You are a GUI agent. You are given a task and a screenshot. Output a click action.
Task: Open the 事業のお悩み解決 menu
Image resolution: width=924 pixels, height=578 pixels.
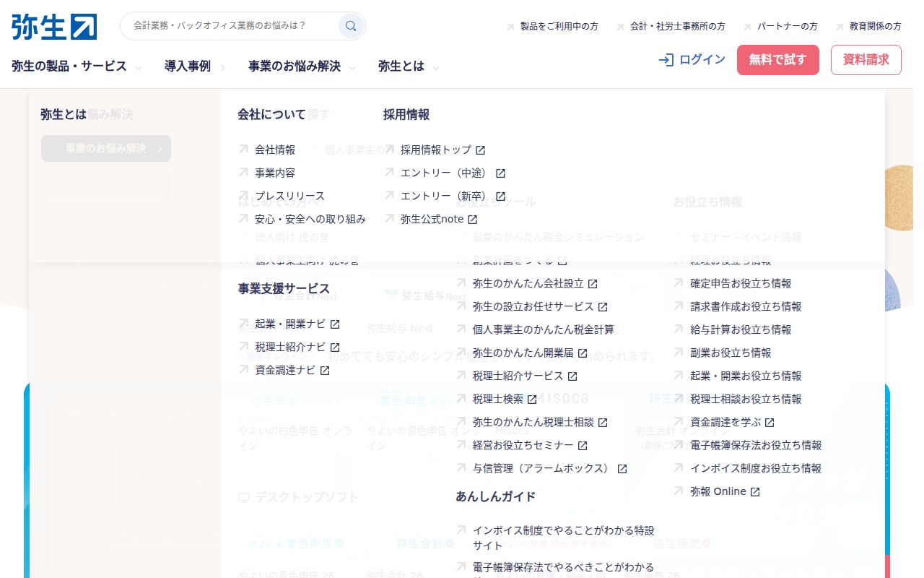pyautogui.click(x=295, y=66)
